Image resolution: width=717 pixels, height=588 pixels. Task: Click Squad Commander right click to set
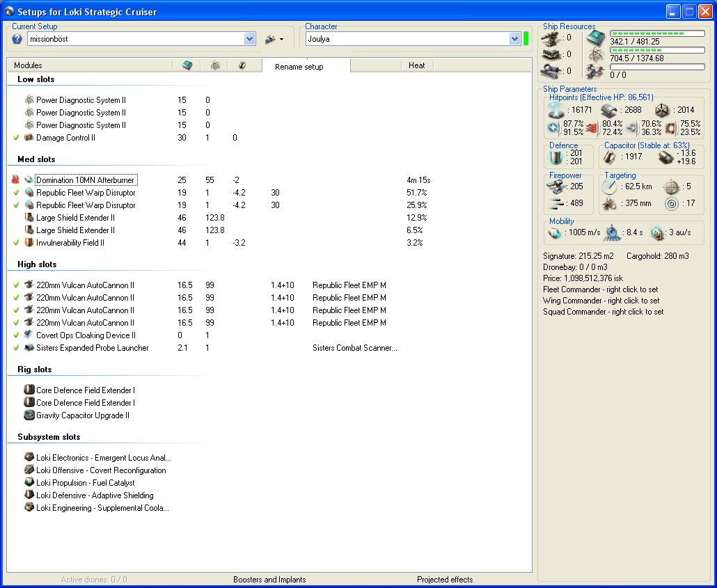[x=603, y=311]
